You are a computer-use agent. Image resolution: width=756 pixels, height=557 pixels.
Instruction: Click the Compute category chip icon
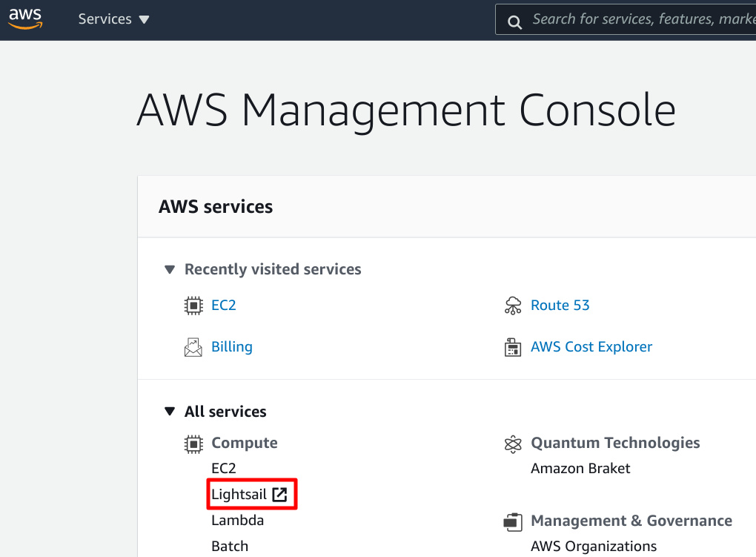pyautogui.click(x=193, y=444)
